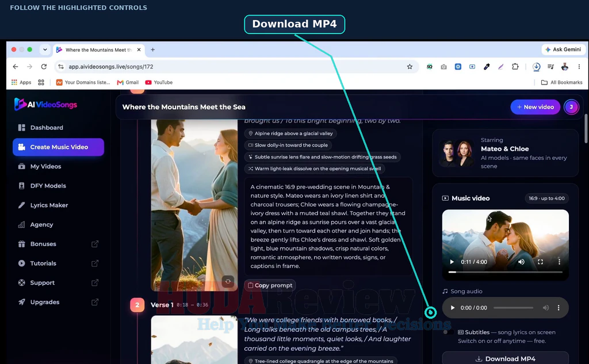
Task: Click the 16:9 up to 4:00 badge
Action: click(x=546, y=198)
